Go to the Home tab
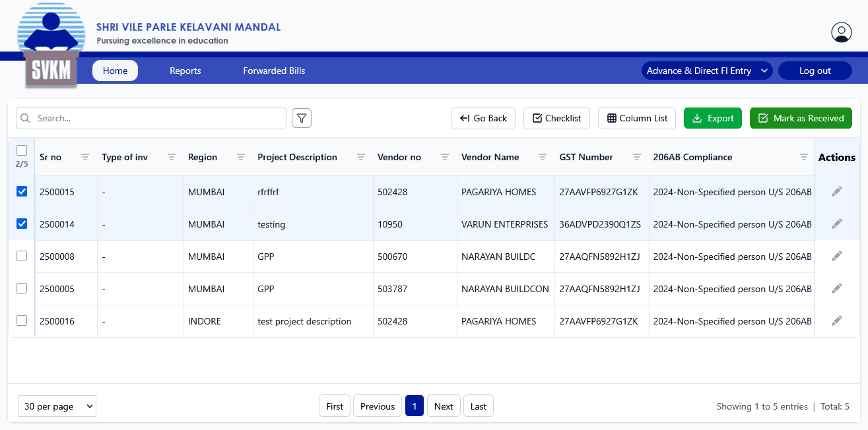 (x=115, y=71)
